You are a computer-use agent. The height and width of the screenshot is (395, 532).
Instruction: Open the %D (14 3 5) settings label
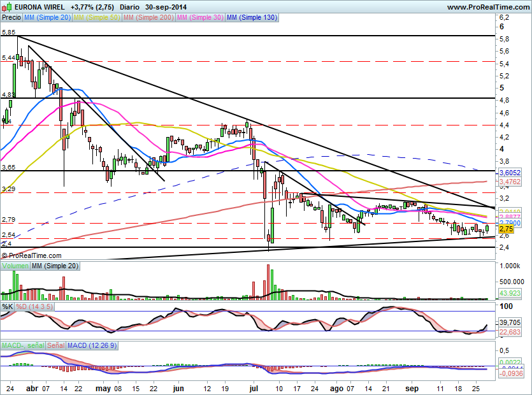pos(33,306)
